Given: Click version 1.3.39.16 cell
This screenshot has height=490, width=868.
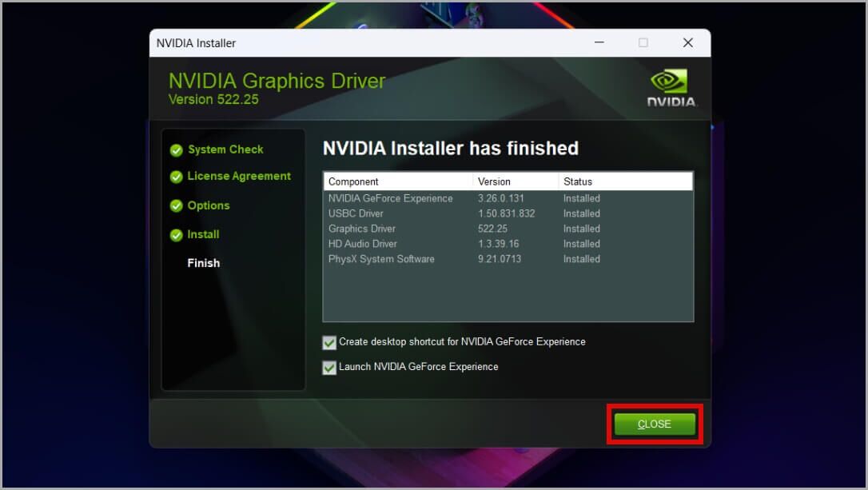Looking at the screenshot, I should [499, 244].
